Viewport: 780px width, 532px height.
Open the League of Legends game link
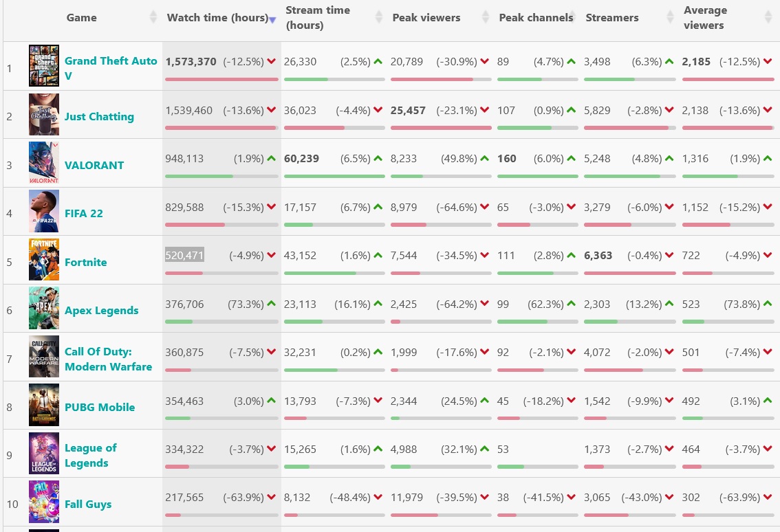pos(91,456)
